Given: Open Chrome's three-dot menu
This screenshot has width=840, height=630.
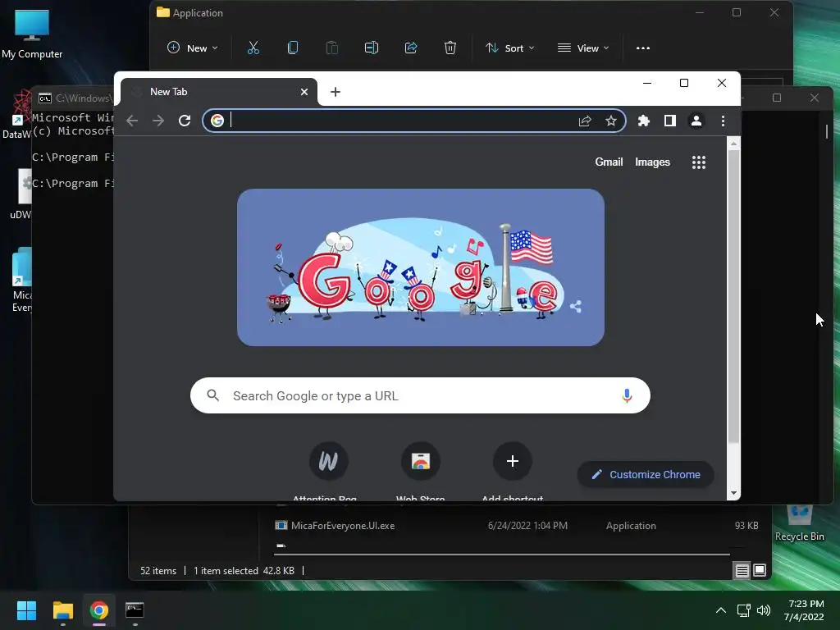Looking at the screenshot, I should click(x=723, y=121).
